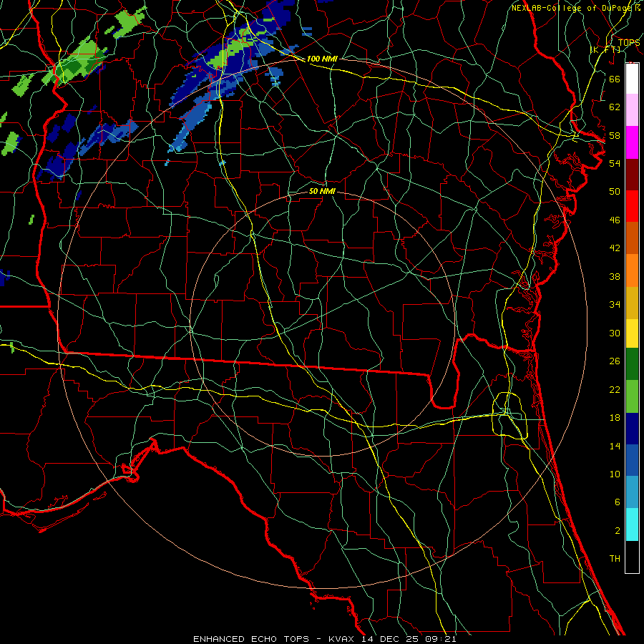The height and width of the screenshot is (644, 644).
Task: Select the yellow legend swatch
Action: tap(632, 333)
